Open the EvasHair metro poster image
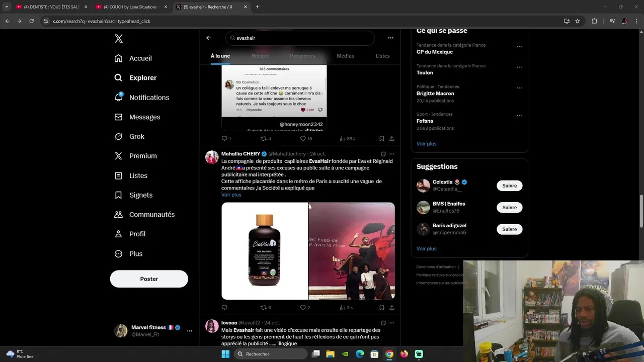This screenshot has height=362, width=644. [352, 251]
